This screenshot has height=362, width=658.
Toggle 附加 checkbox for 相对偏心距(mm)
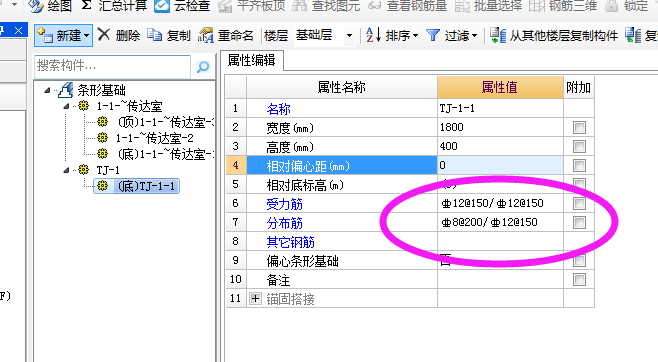579,165
